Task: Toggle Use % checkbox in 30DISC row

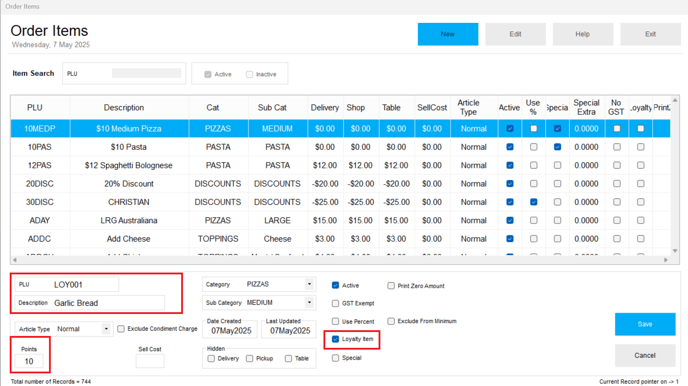Action: click(x=534, y=202)
